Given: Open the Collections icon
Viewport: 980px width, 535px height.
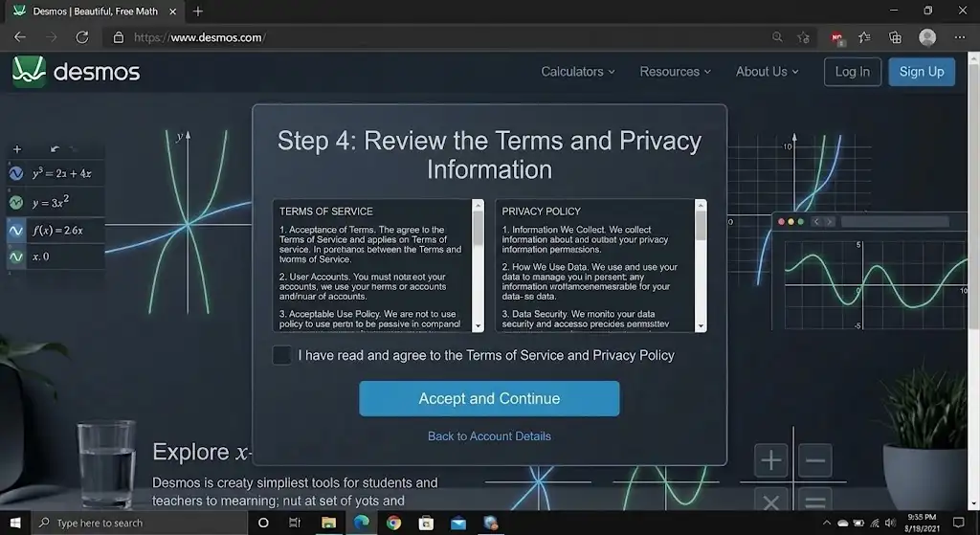Looking at the screenshot, I should [895, 37].
